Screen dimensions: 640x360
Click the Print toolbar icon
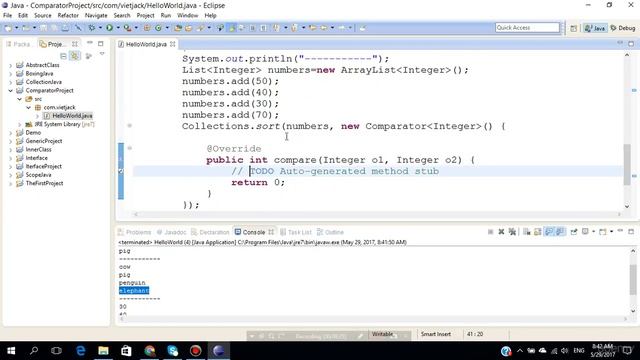pos(65,28)
